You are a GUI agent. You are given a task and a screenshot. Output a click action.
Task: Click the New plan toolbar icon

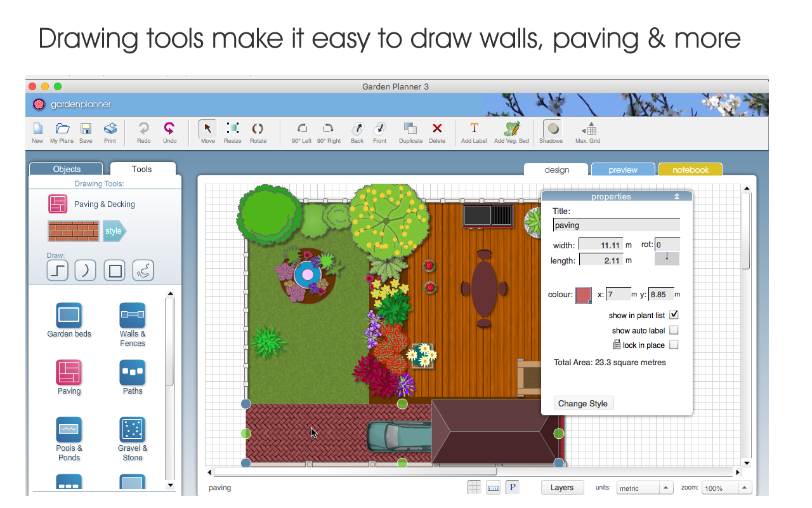point(37,129)
